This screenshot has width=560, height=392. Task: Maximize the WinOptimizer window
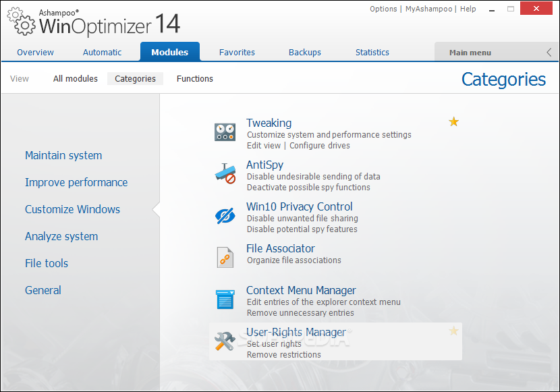coord(511,9)
